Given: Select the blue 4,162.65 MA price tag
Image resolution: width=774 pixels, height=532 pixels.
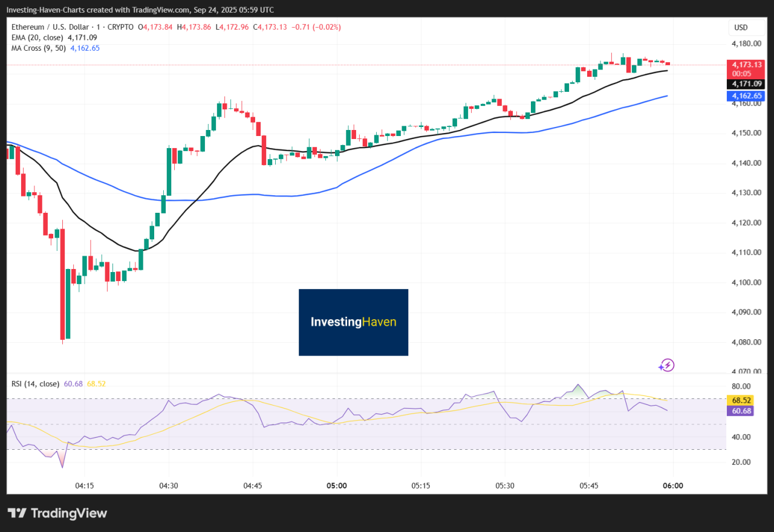Looking at the screenshot, I should [x=746, y=96].
